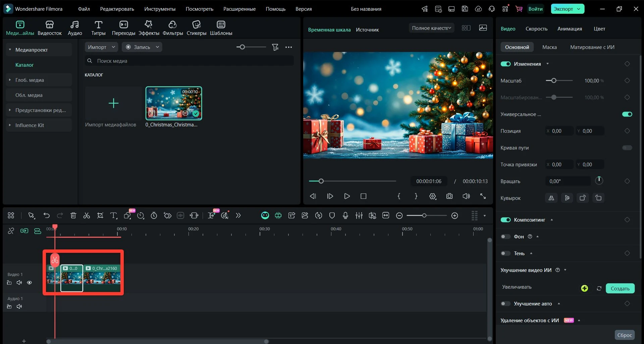Image resolution: width=644 pixels, height=344 pixels.
Task: Click the Масштаб slider handle
Action: pyautogui.click(x=554, y=81)
